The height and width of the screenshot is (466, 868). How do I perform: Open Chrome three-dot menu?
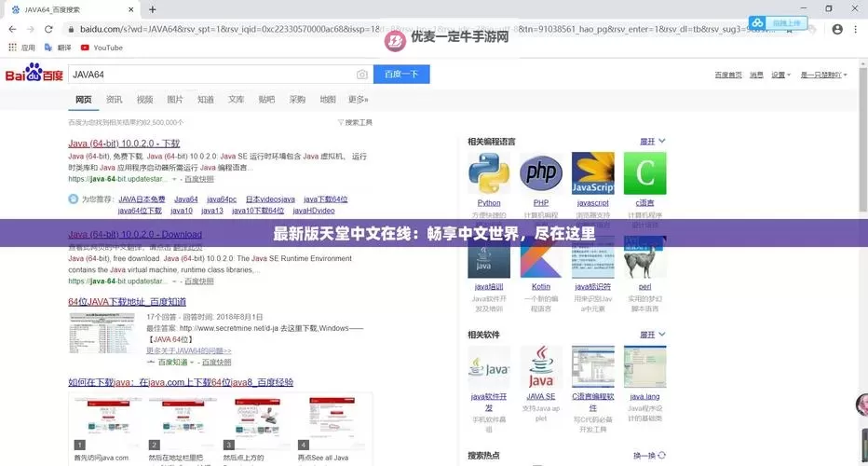pyautogui.click(x=855, y=29)
